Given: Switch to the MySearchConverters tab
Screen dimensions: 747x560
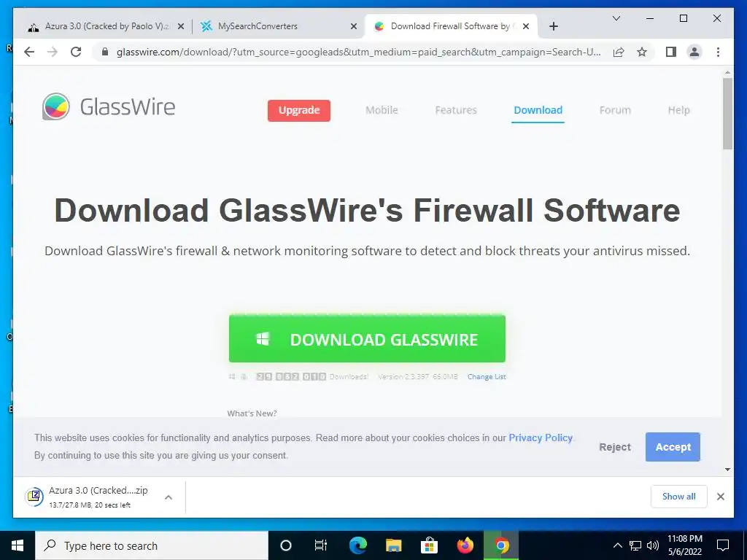Looking at the screenshot, I should click(278, 26).
